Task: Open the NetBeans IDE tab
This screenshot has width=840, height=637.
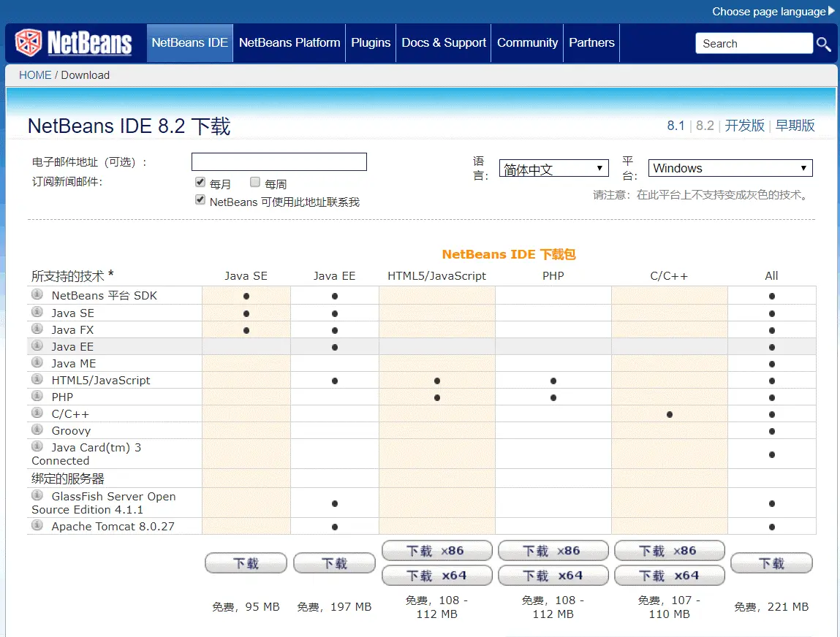Action: click(x=189, y=43)
